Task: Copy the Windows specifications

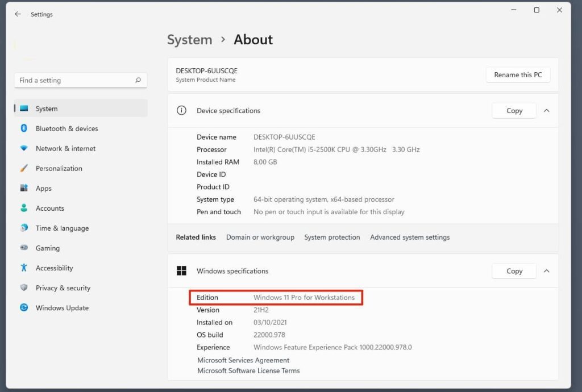Action: click(x=514, y=271)
